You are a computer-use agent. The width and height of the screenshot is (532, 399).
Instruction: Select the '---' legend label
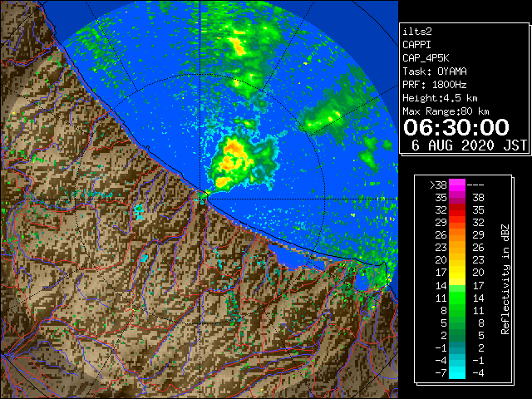(x=475, y=185)
